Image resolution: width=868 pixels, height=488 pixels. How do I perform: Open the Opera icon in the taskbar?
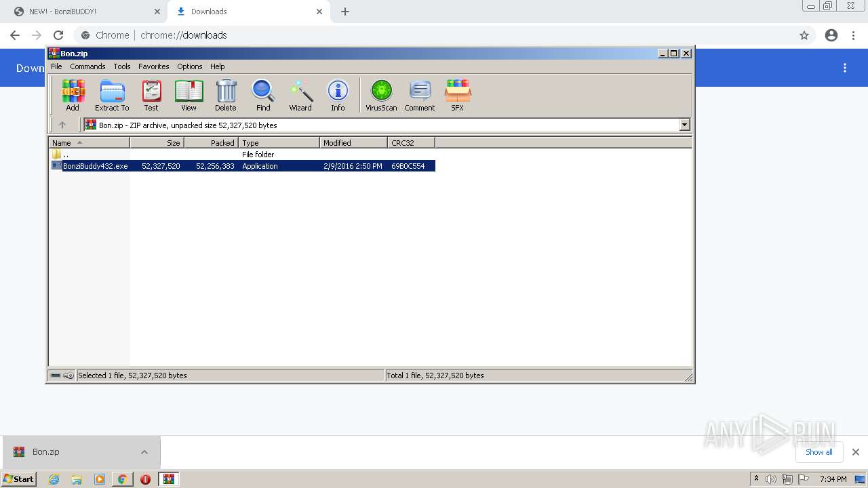pos(145,479)
